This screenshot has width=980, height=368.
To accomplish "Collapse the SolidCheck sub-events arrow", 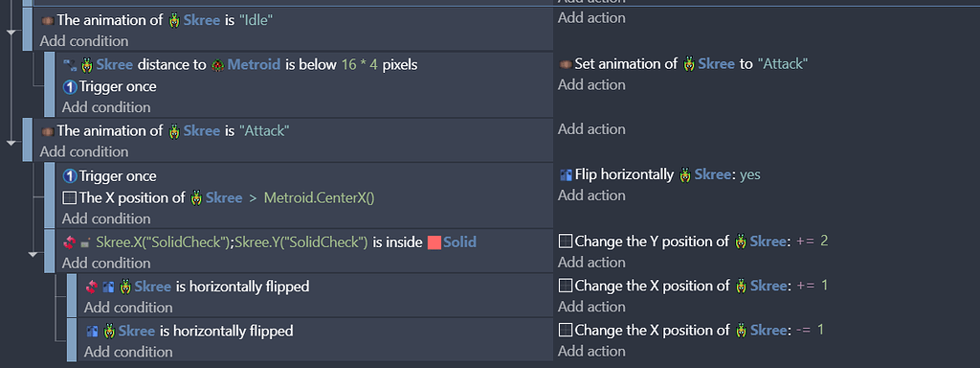I will (x=33, y=254).
